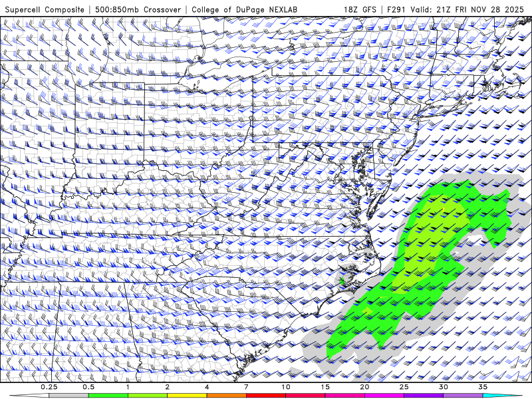The image size is (532, 399).
Task: Click the '20' scale label
Action: click(x=364, y=387)
